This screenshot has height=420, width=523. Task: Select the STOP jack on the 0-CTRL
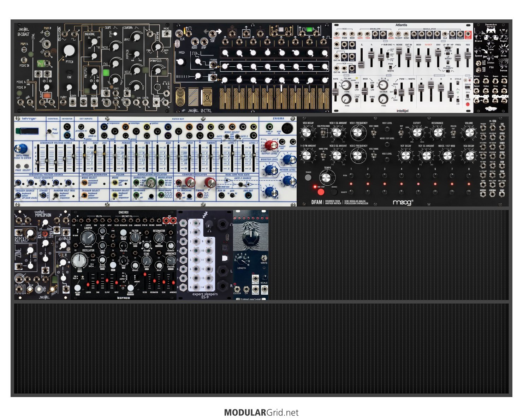click(204, 41)
